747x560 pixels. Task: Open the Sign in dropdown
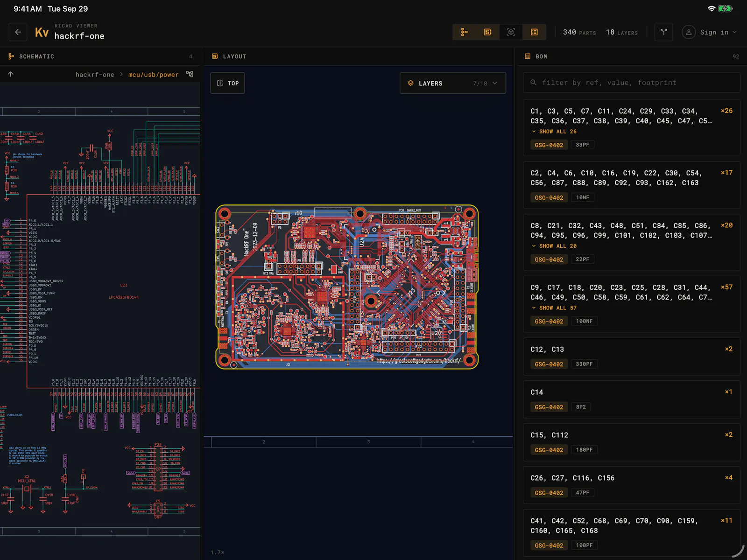tap(709, 32)
